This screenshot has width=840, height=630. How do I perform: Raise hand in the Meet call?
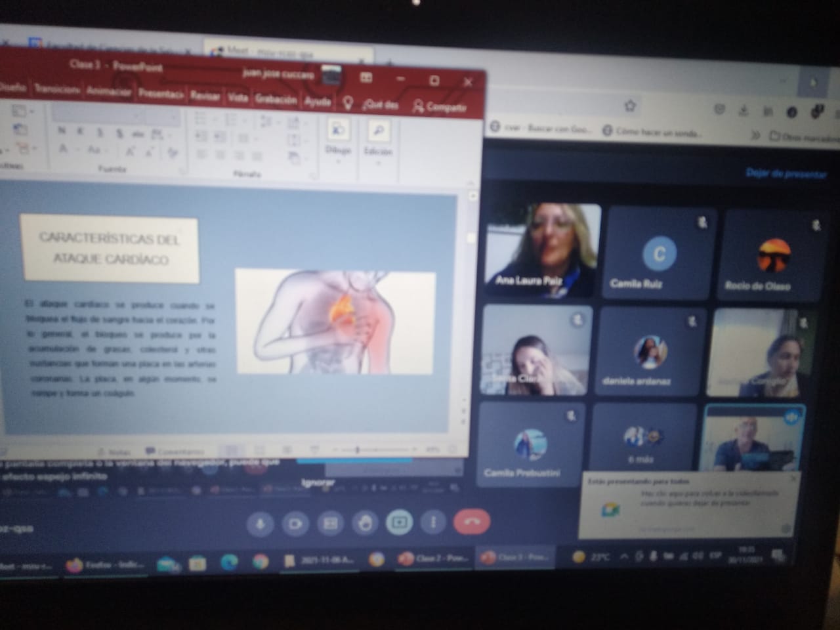point(365,523)
